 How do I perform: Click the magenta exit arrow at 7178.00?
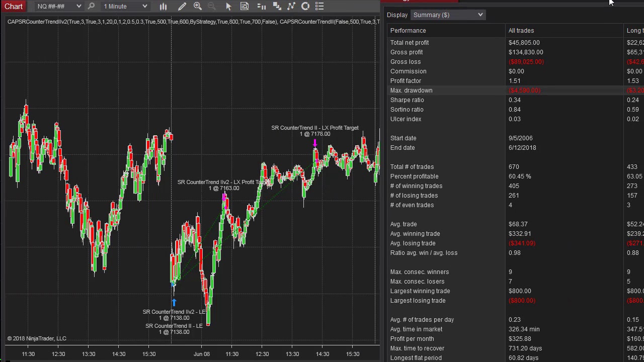click(315, 144)
